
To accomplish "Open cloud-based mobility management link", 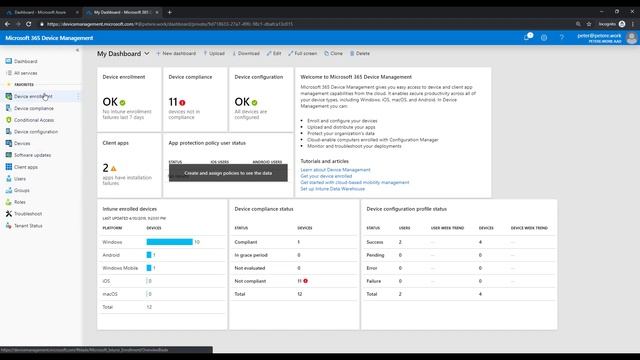I will 355,182.
